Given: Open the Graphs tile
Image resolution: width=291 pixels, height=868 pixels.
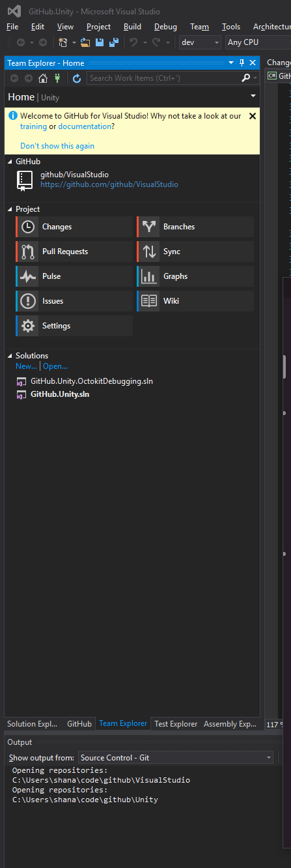Looking at the screenshot, I should coord(195,276).
